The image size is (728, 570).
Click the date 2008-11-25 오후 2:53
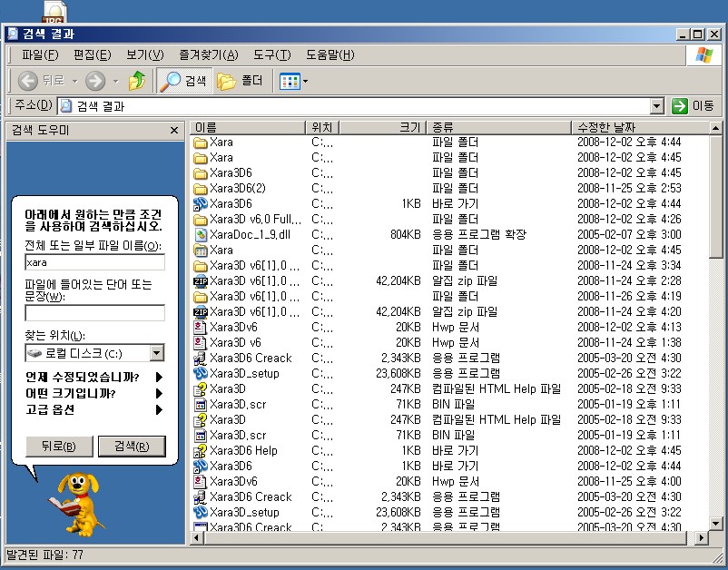[x=629, y=189]
